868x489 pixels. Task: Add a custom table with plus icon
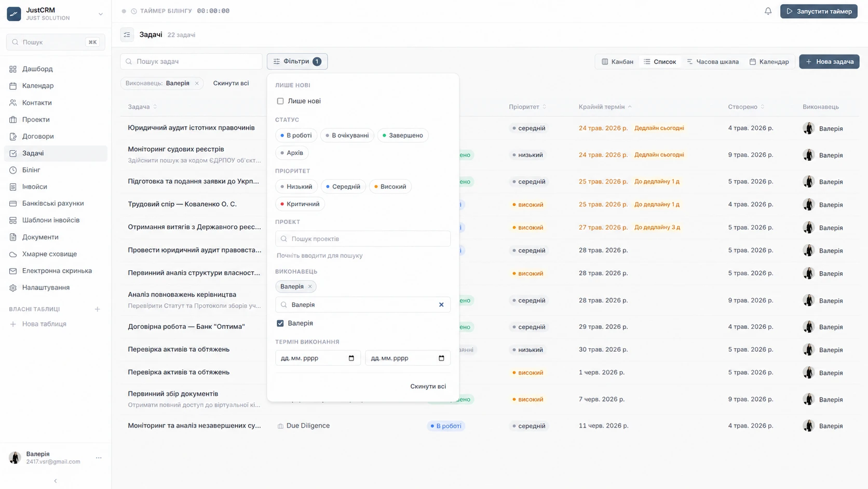pyautogui.click(x=97, y=309)
